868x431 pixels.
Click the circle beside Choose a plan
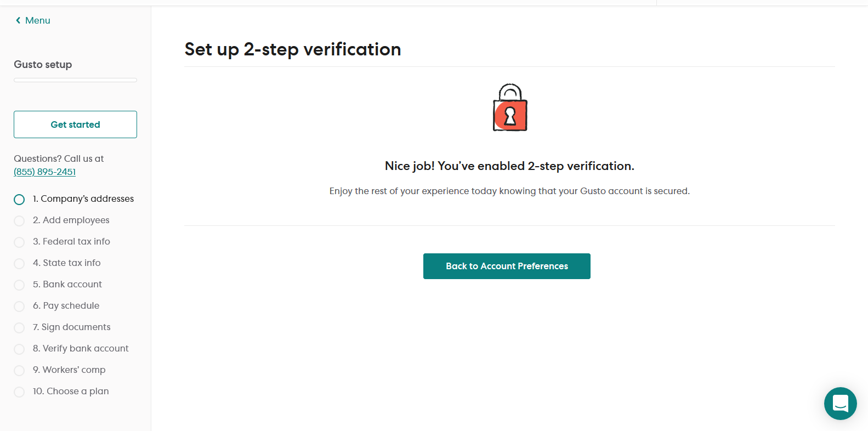(x=19, y=392)
